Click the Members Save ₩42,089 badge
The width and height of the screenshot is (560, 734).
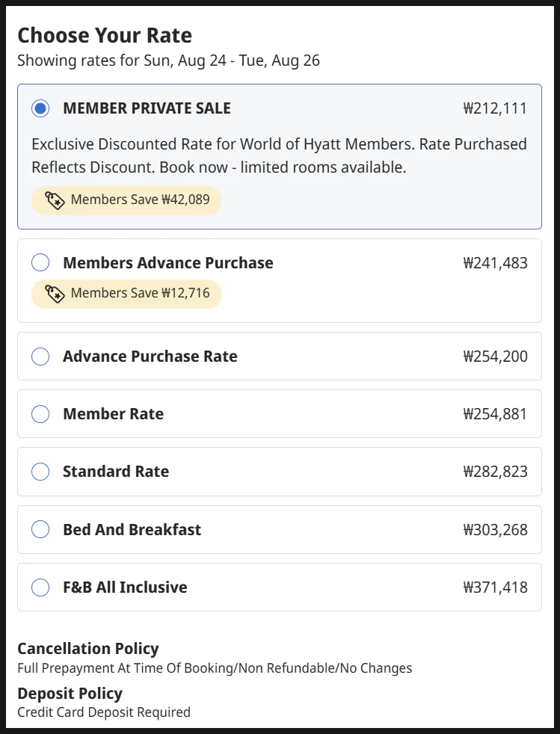pyautogui.click(x=126, y=200)
